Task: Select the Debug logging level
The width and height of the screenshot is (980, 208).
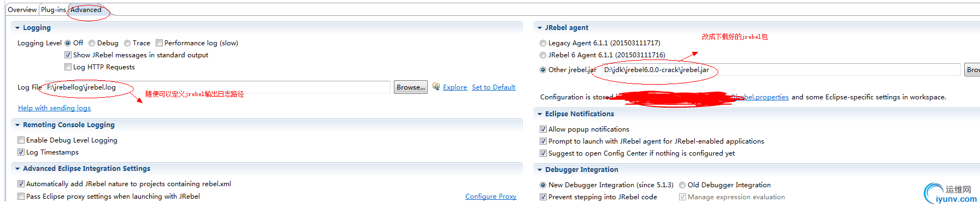Action: coord(92,43)
